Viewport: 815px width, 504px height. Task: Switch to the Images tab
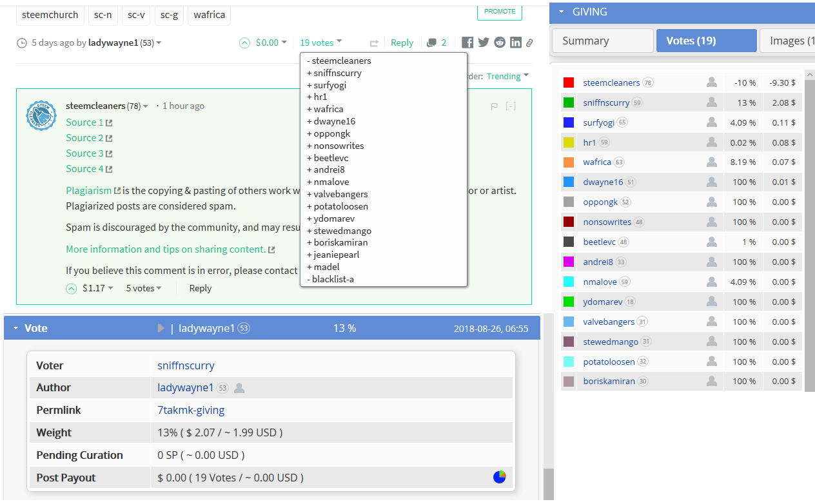coord(787,41)
